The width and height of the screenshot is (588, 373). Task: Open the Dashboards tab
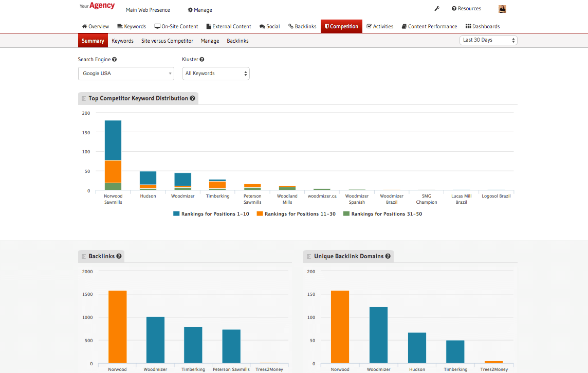[483, 26]
